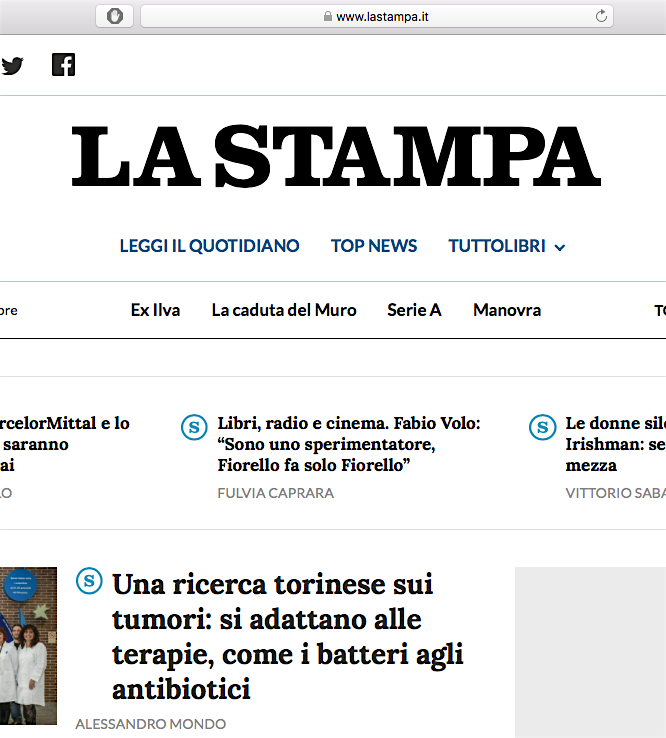666x738 pixels.
Task: Open the Le donne Irishman article headline
Action: (x=616, y=444)
